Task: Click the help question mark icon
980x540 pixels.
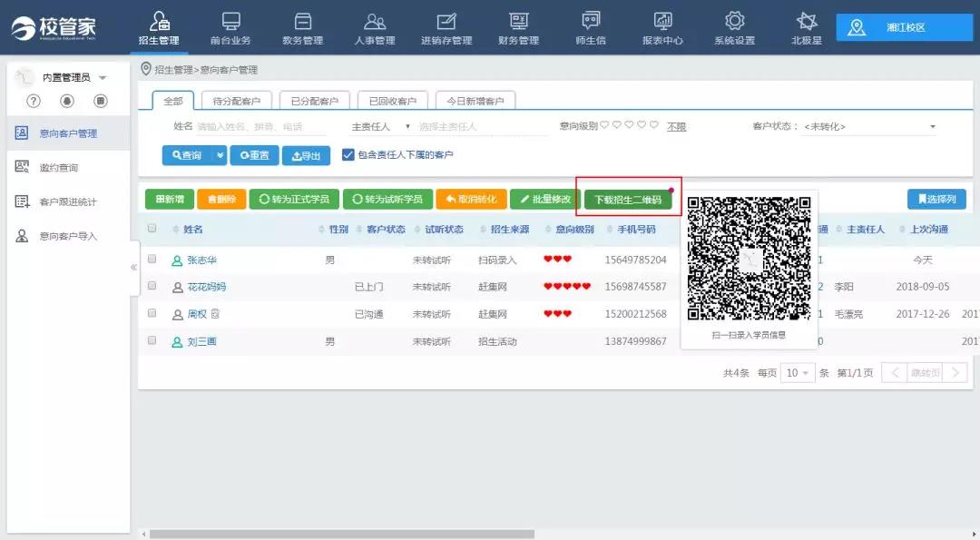Action: [34, 101]
